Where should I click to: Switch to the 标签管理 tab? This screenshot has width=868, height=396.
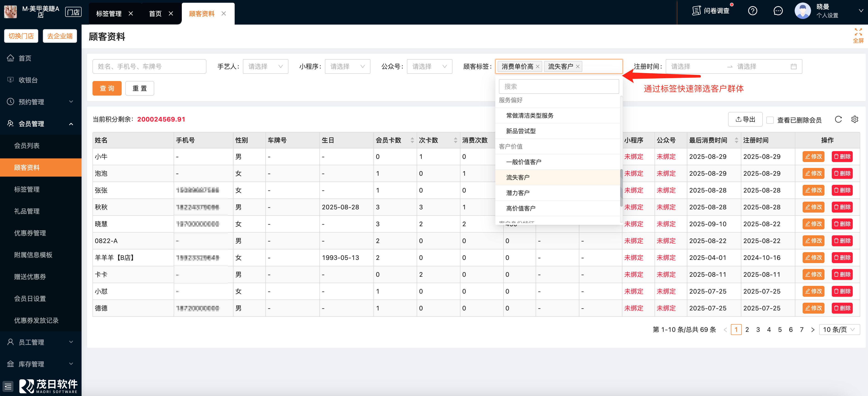(108, 14)
